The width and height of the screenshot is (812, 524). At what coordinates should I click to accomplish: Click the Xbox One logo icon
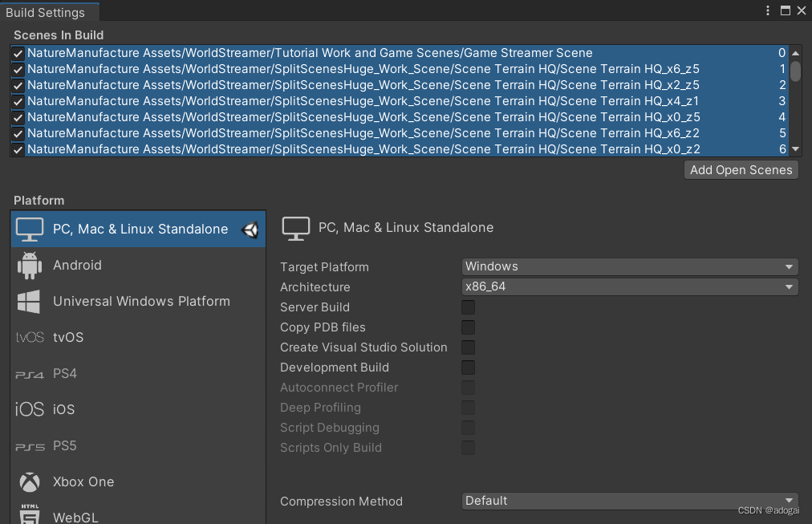tap(30, 482)
